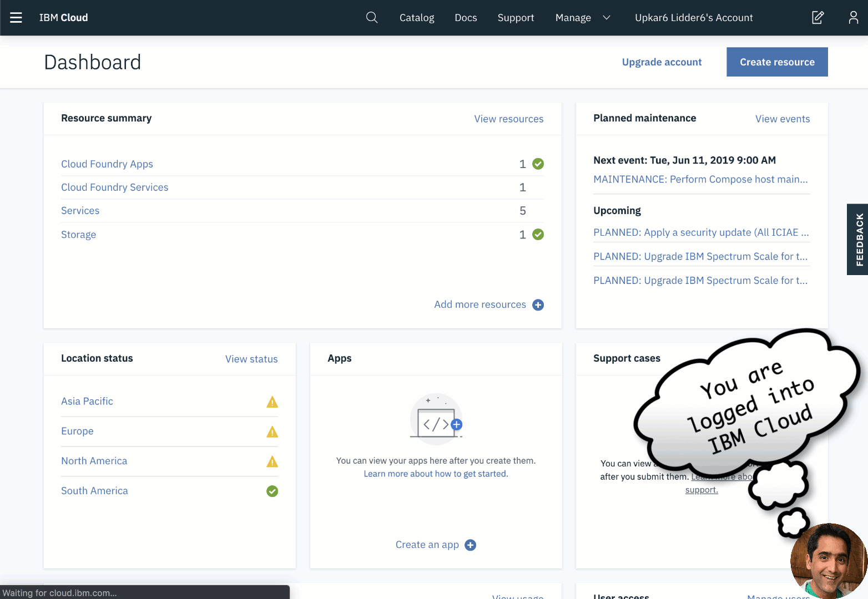This screenshot has height=599, width=868.
Task: Click Learn more about how to get started
Action: click(436, 474)
